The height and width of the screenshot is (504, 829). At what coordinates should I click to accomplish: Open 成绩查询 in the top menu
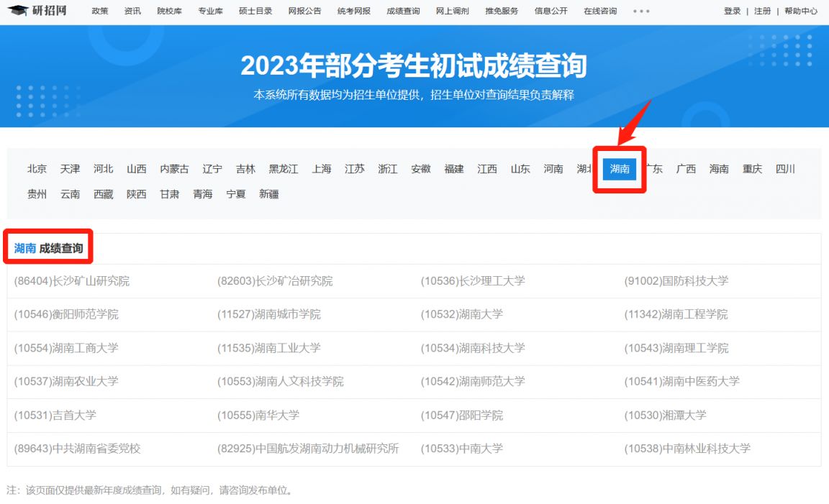point(403,11)
